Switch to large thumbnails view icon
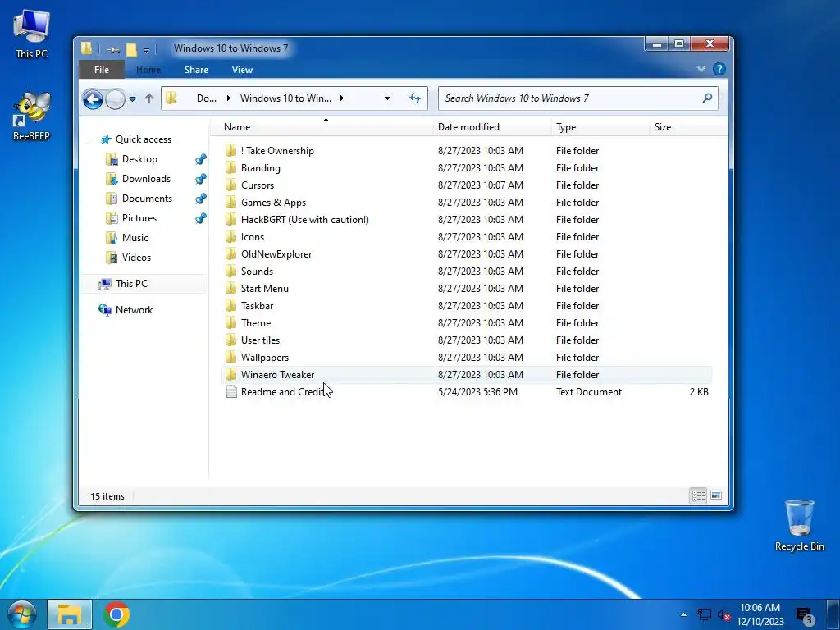The width and height of the screenshot is (840, 630). click(715, 495)
